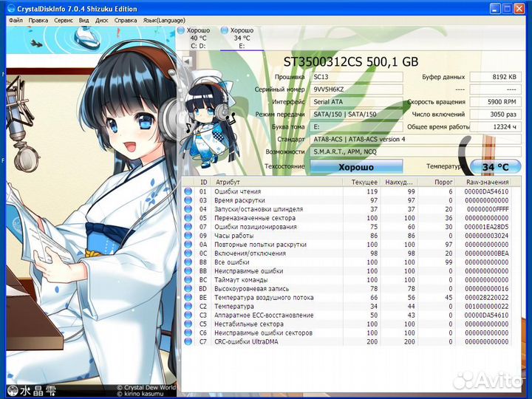Open the Язык(Language) menu

tap(164, 21)
